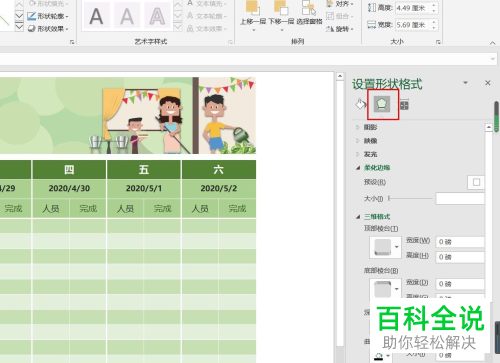Open the Fill & Line tab icon
500x363 pixels.
point(360,104)
